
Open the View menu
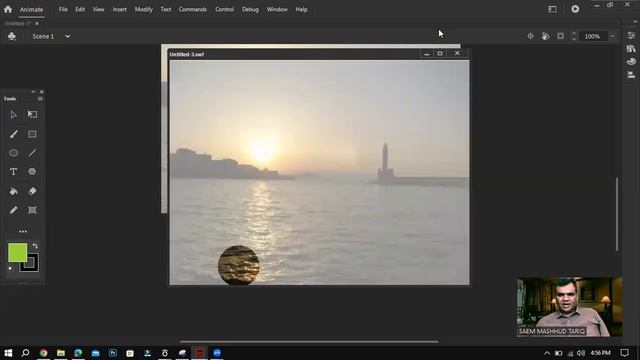click(98, 9)
